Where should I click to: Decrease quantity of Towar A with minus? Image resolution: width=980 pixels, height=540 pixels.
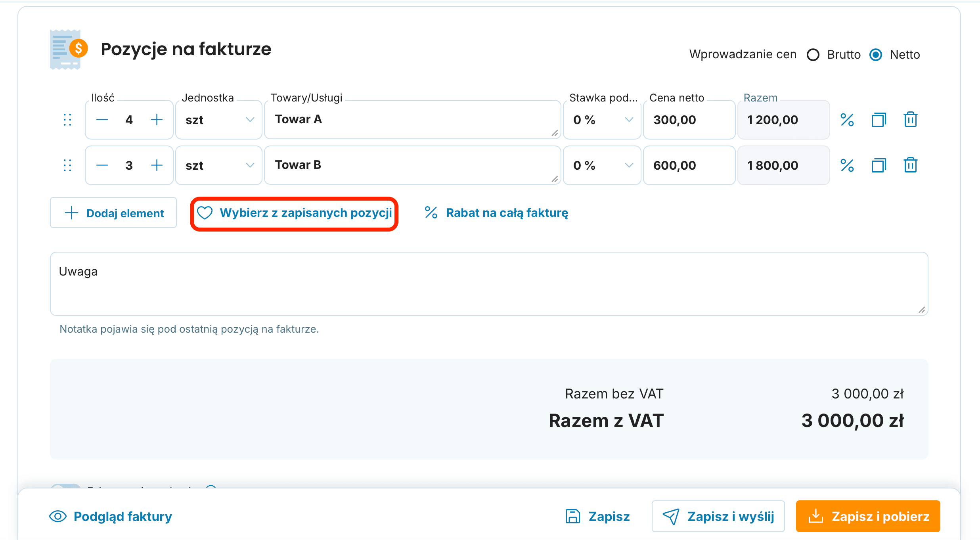pyautogui.click(x=102, y=120)
